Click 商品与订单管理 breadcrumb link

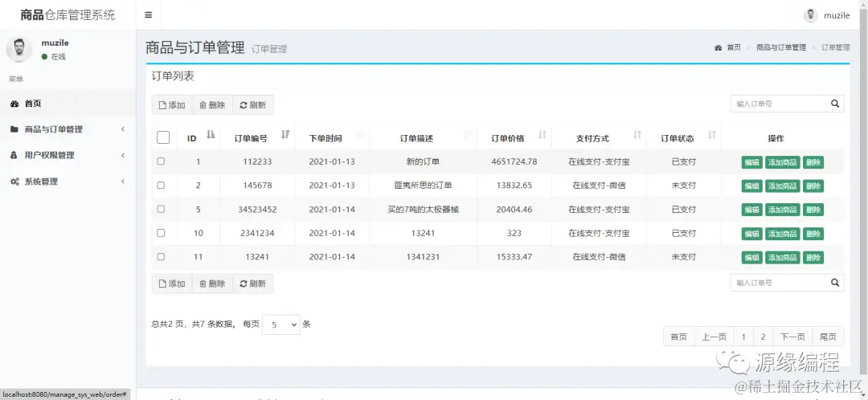click(x=781, y=48)
